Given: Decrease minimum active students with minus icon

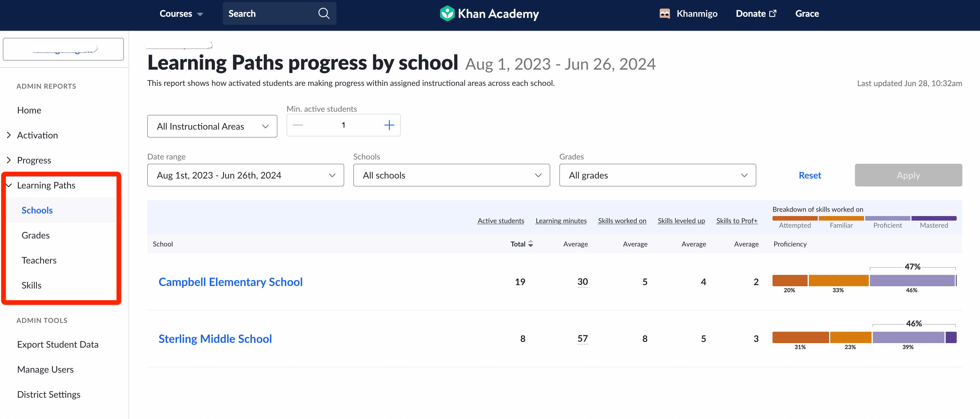Looking at the screenshot, I should 298,125.
